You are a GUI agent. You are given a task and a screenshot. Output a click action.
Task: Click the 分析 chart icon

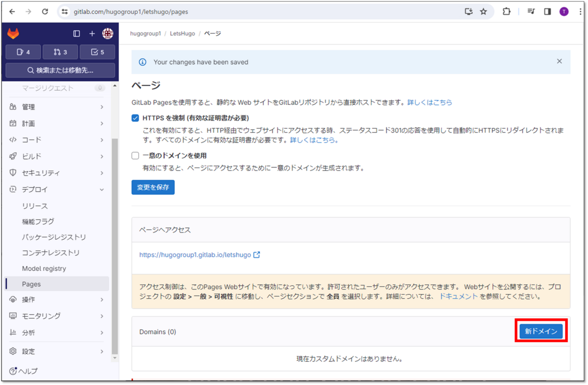pyautogui.click(x=13, y=333)
